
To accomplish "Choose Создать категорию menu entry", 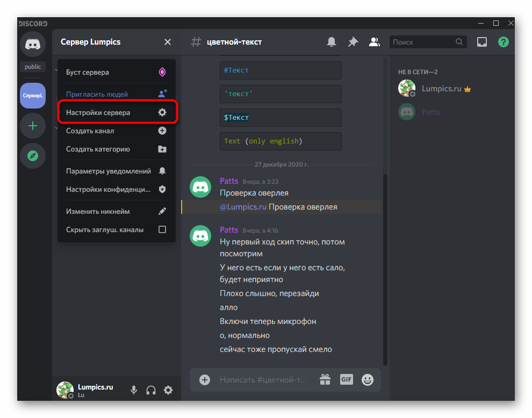I will [x=117, y=149].
